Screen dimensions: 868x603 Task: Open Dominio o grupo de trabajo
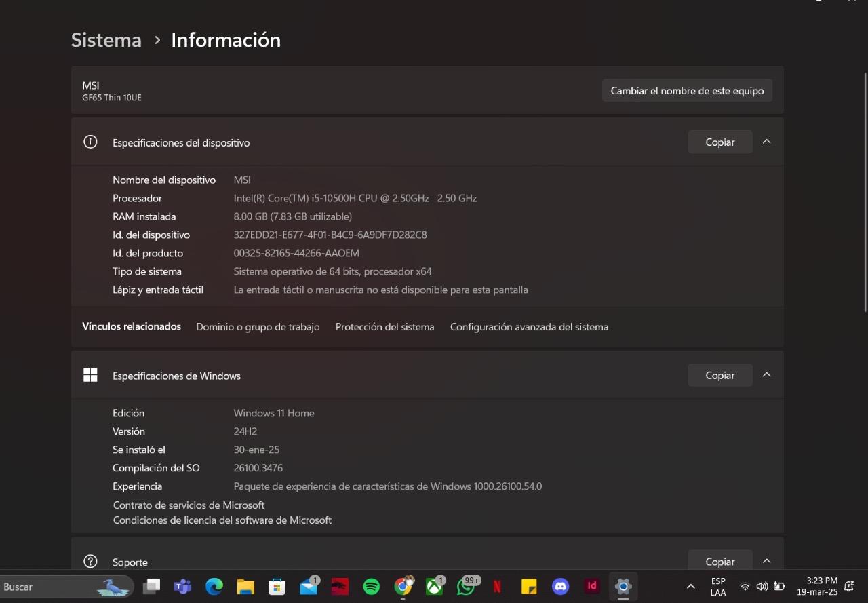click(258, 327)
